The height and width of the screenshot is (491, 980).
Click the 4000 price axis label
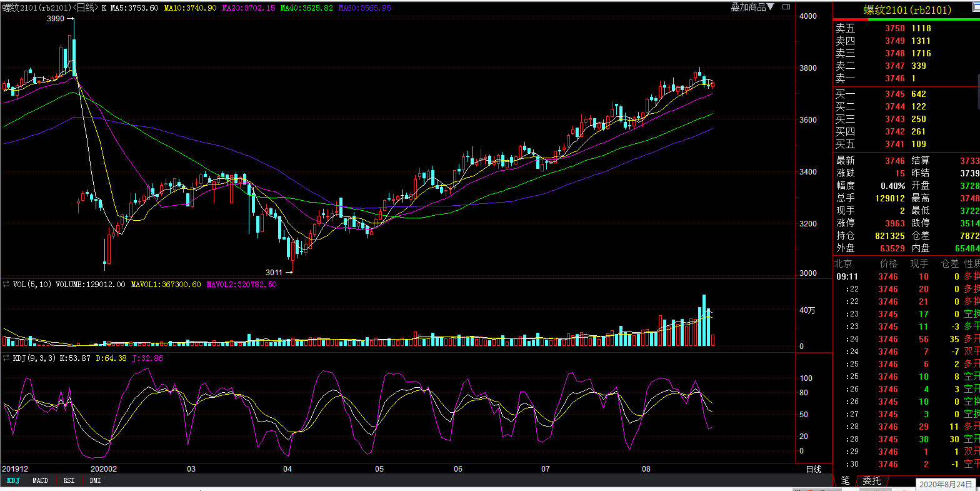point(808,16)
